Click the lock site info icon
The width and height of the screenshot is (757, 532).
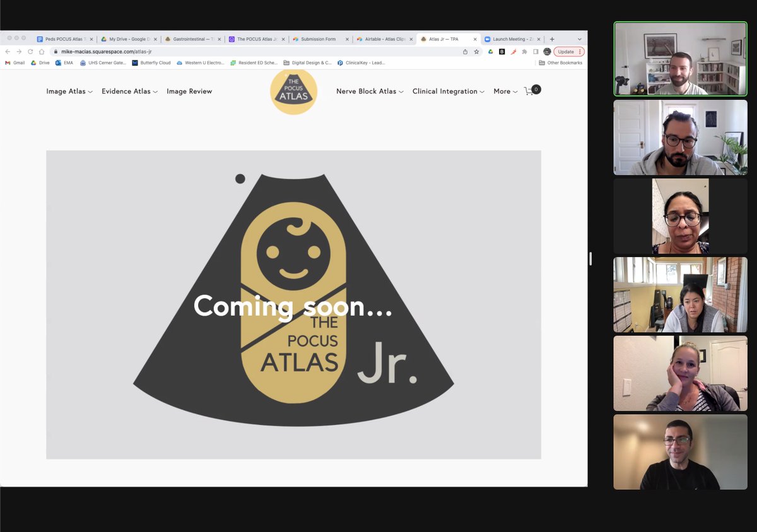click(56, 52)
